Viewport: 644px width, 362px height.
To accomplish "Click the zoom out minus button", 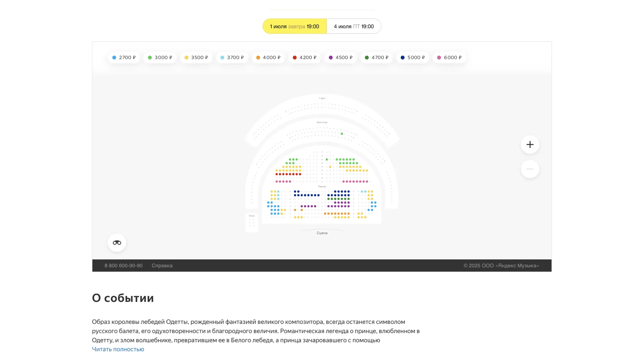I will pos(530,169).
